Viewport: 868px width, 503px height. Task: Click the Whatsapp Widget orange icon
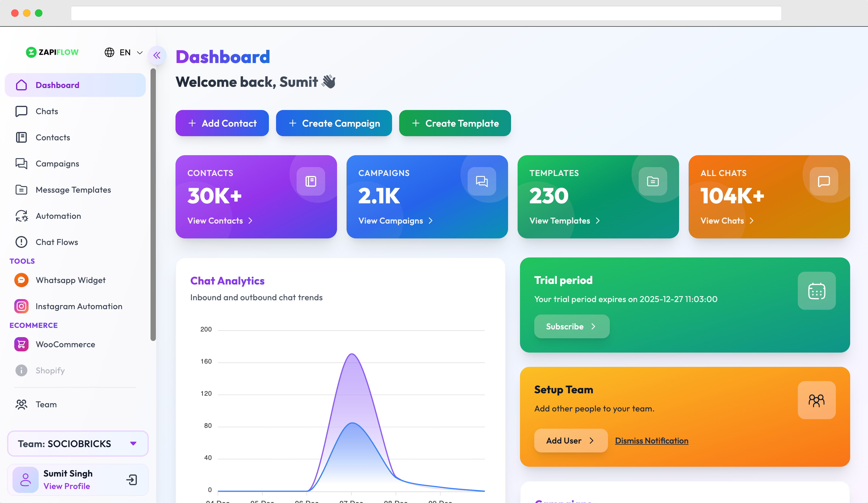(x=21, y=280)
